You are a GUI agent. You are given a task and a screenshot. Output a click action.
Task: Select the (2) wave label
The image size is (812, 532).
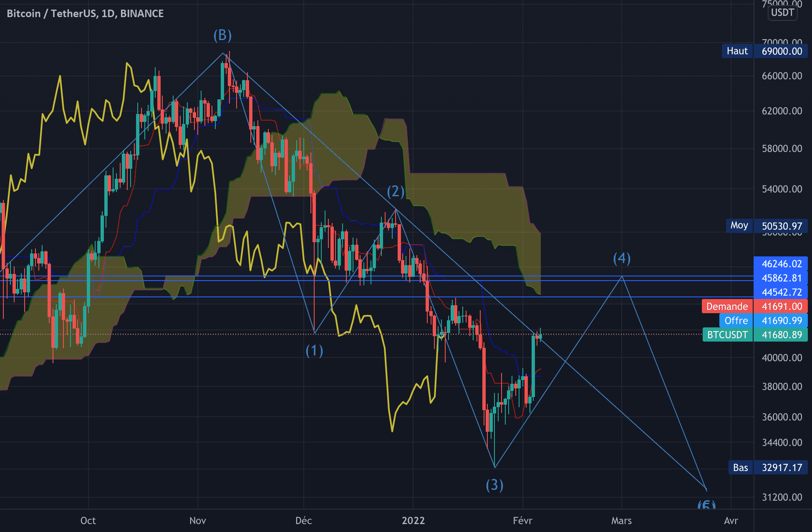396,191
